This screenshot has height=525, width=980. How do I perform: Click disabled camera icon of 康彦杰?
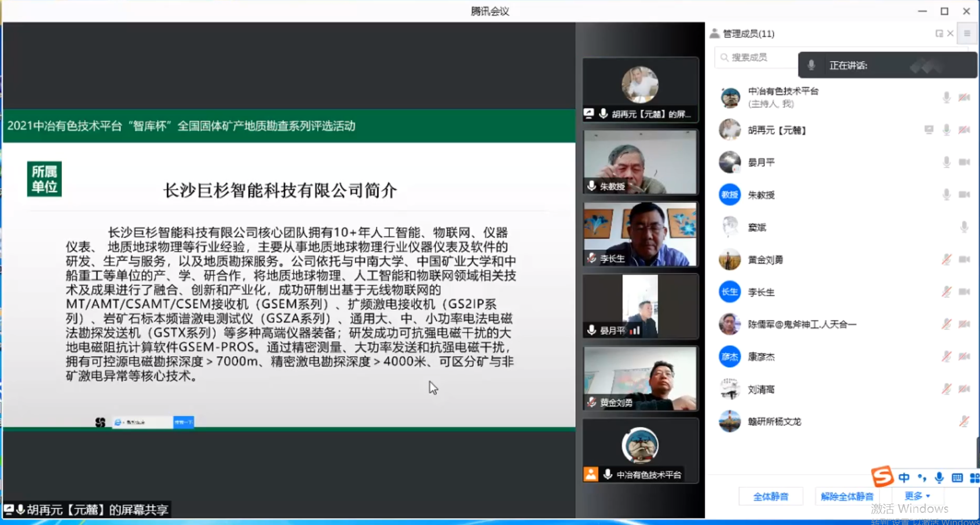(964, 357)
